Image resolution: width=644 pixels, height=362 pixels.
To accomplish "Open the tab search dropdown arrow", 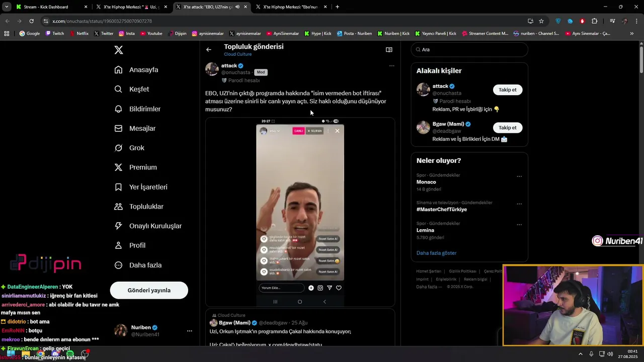I will (x=7, y=7).
